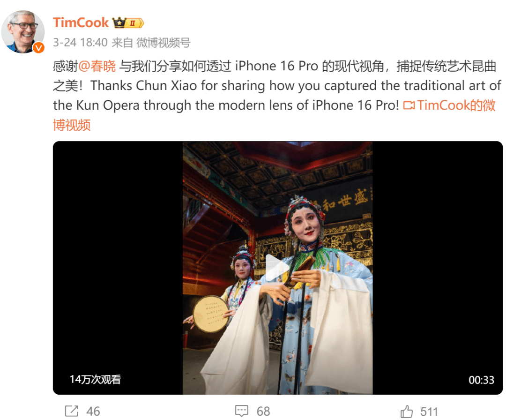506x420 pixels.
Task: Click the 00:33 video duration label
Action: click(481, 380)
